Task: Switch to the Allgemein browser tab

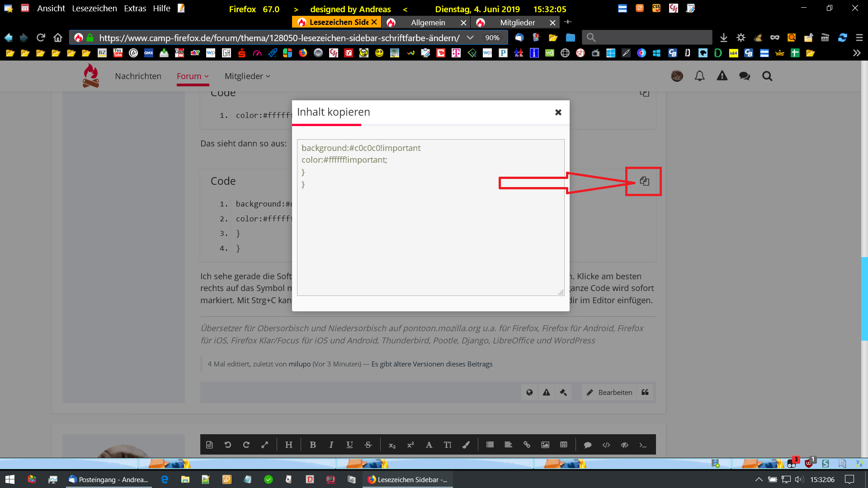Action: [x=428, y=22]
